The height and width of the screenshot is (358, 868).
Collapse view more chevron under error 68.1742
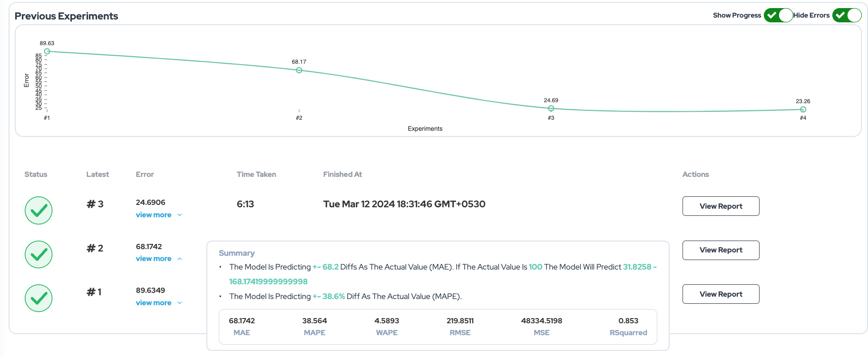(180, 259)
